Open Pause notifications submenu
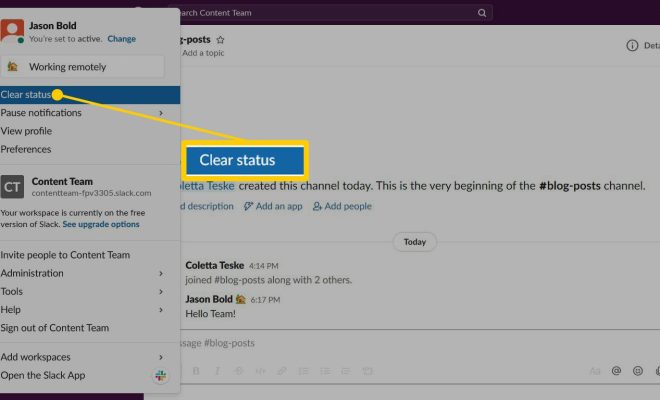 coord(90,113)
